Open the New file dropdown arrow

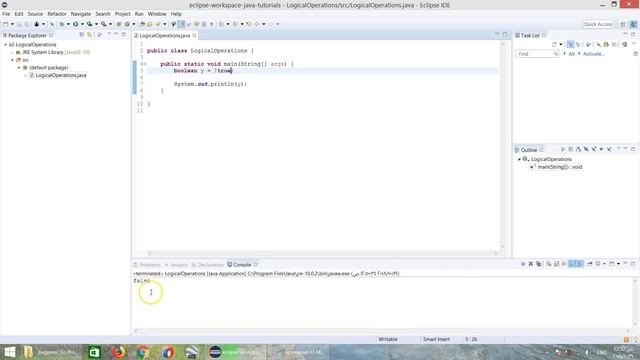pos(12,24)
